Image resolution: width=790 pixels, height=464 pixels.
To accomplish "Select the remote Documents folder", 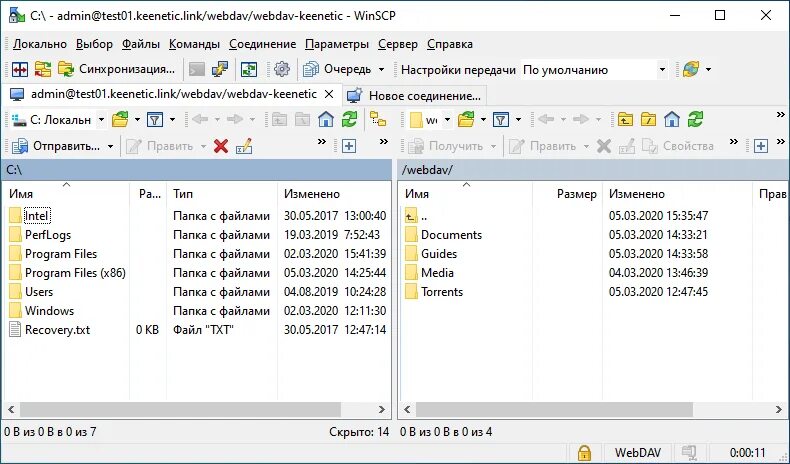I will point(451,235).
